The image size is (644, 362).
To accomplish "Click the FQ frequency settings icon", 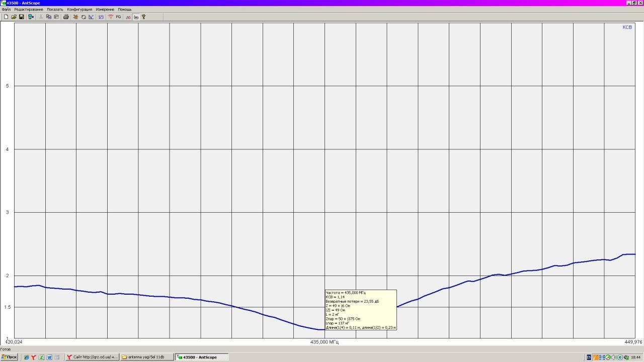I will (x=118, y=17).
